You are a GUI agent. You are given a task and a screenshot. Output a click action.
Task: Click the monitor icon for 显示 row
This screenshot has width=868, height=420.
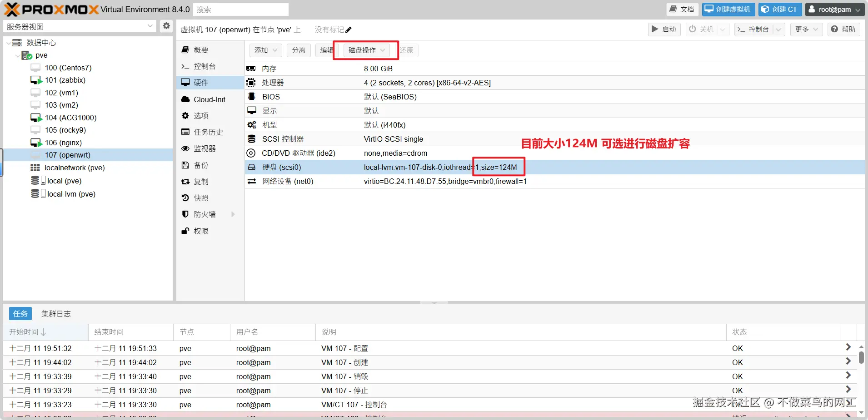(x=251, y=111)
